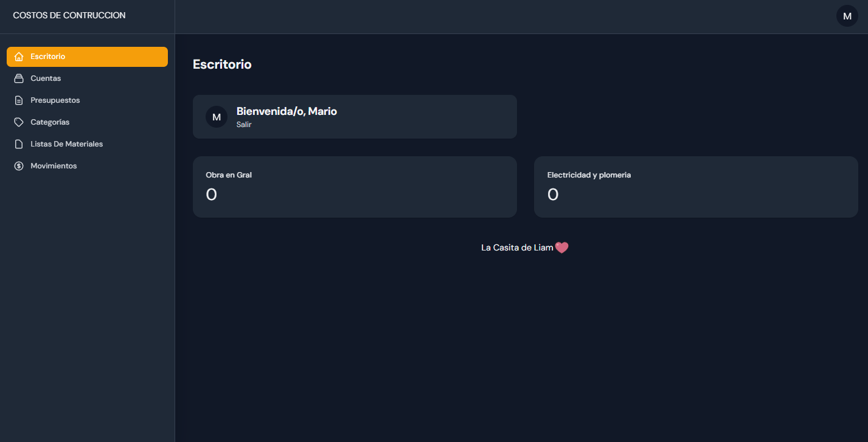Click the COSTOS DE CONTRUCCION app title
868x442 pixels.
tap(69, 16)
